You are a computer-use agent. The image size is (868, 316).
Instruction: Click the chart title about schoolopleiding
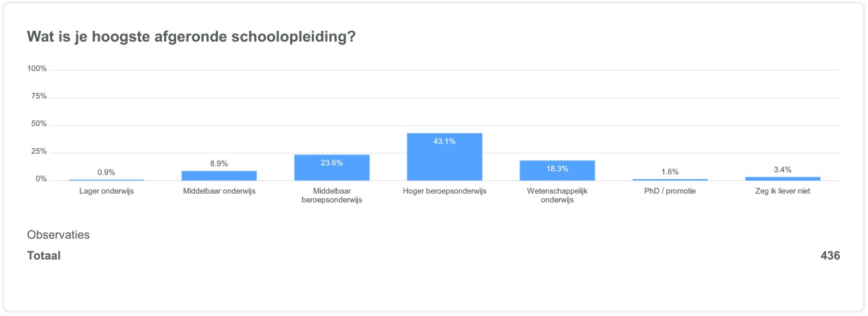click(191, 37)
